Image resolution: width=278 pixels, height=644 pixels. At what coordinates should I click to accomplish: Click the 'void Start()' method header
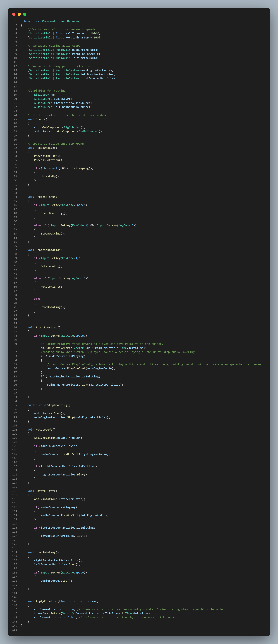(37, 119)
